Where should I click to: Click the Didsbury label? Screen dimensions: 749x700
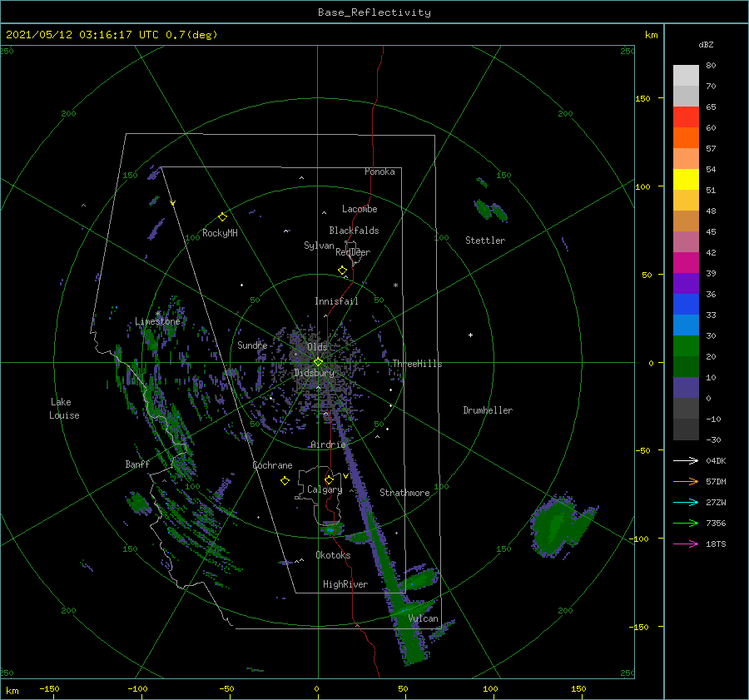point(314,373)
